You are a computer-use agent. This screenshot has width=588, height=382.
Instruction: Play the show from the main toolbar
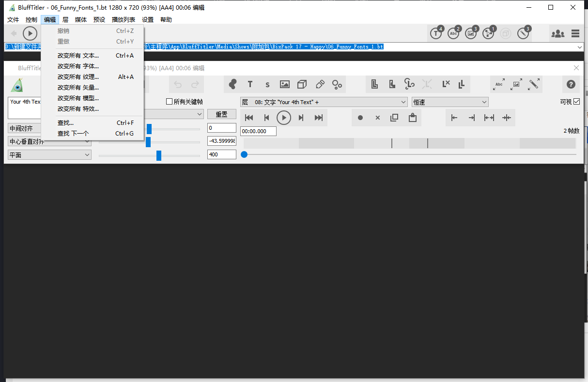coord(30,33)
